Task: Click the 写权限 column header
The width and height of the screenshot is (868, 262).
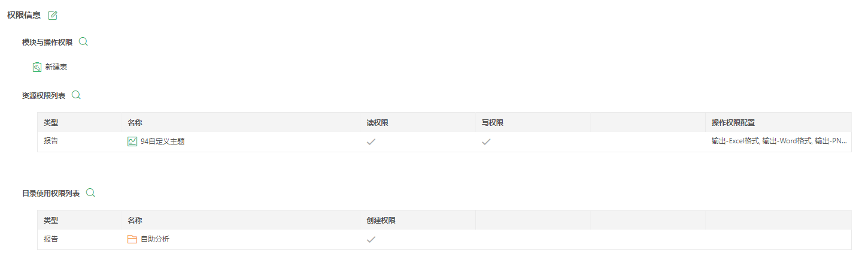Action: 492,122
